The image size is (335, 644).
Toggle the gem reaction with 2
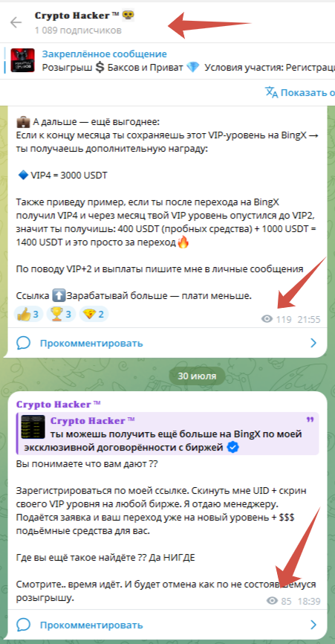point(94,315)
